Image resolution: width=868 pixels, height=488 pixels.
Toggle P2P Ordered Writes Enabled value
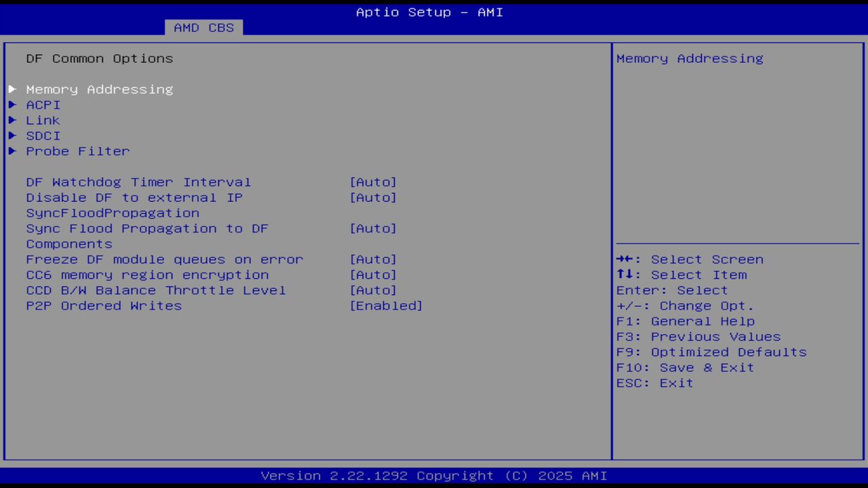coord(386,306)
